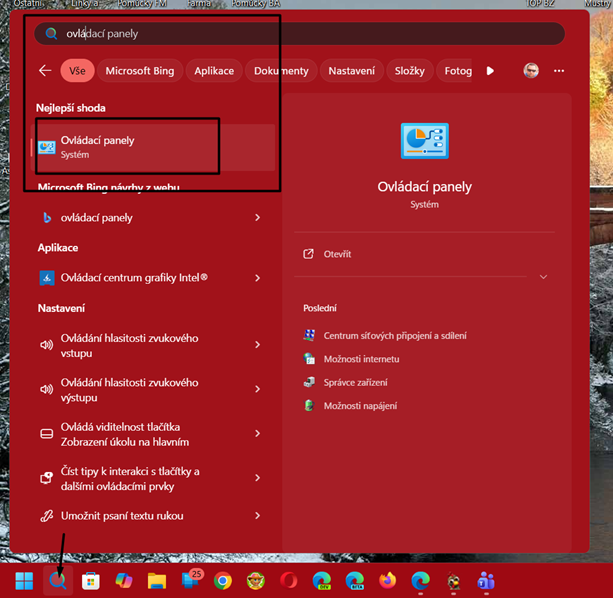Switch to Nastavení filter tab
The width and height of the screenshot is (613, 598).
(351, 71)
